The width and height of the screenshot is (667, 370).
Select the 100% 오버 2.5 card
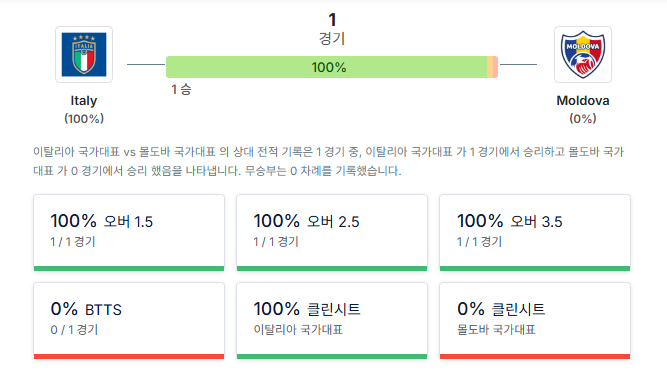pos(332,233)
